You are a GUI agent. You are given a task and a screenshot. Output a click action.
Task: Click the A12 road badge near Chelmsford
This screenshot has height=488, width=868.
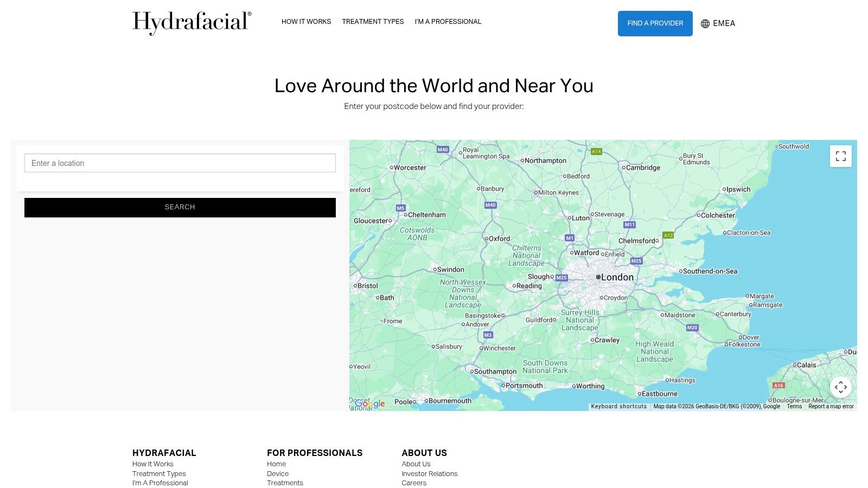point(668,235)
